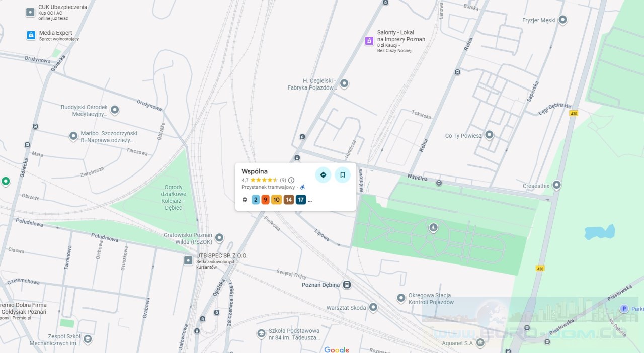Click the directions icon in Wspólna card
This screenshot has width=644, height=353.
pyautogui.click(x=323, y=175)
